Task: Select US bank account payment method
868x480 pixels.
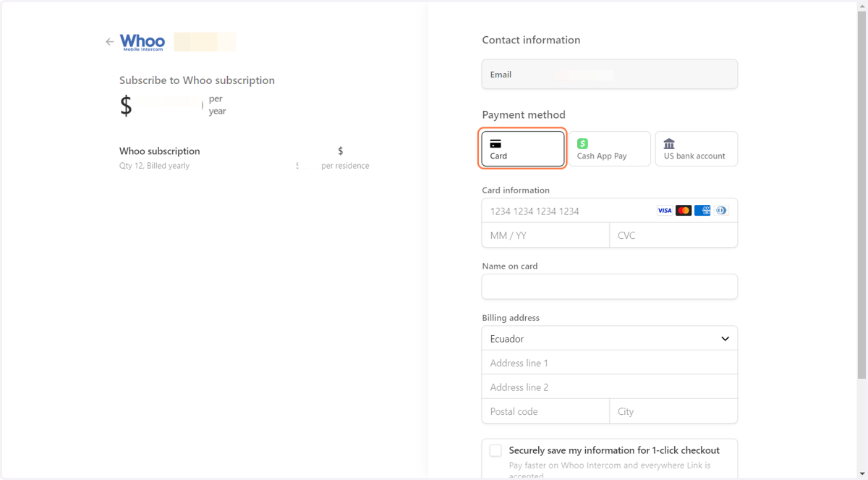Action: click(697, 148)
